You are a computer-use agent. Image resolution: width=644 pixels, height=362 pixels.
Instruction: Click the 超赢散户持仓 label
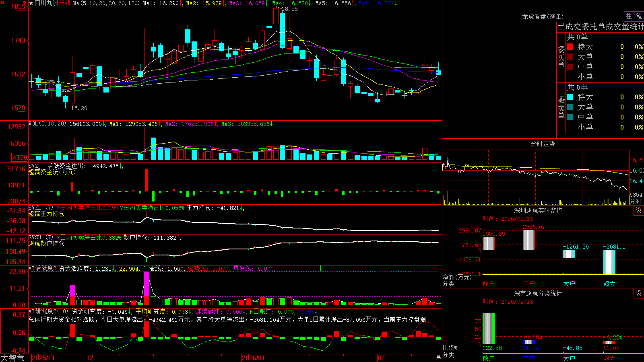[46, 244]
